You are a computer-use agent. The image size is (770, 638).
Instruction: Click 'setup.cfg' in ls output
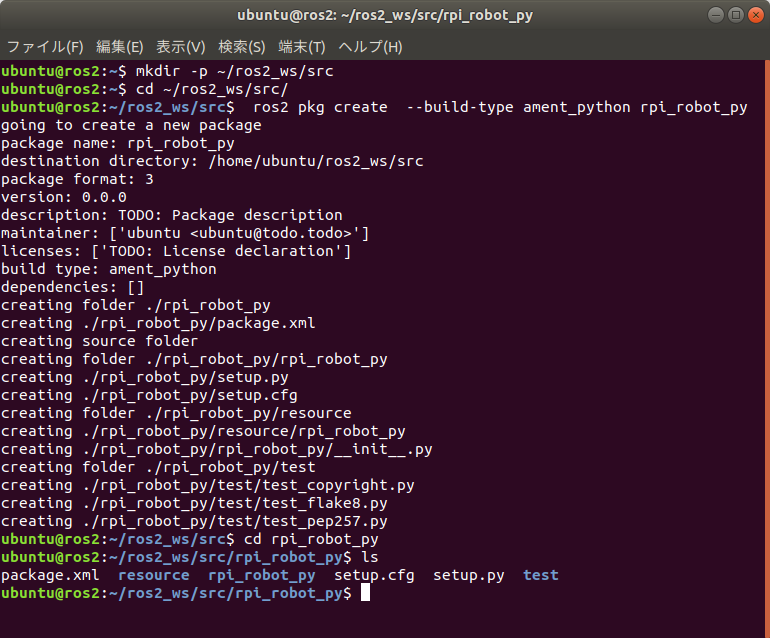(x=374, y=576)
